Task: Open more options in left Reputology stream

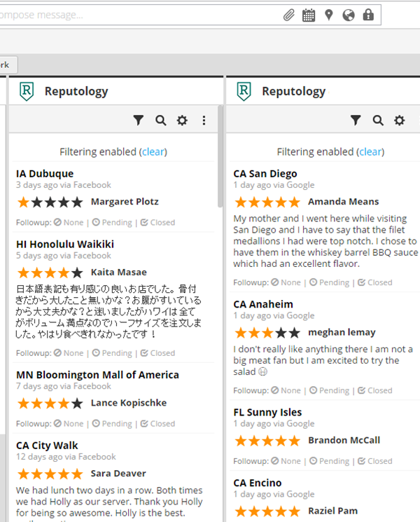Action: [x=204, y=121]
